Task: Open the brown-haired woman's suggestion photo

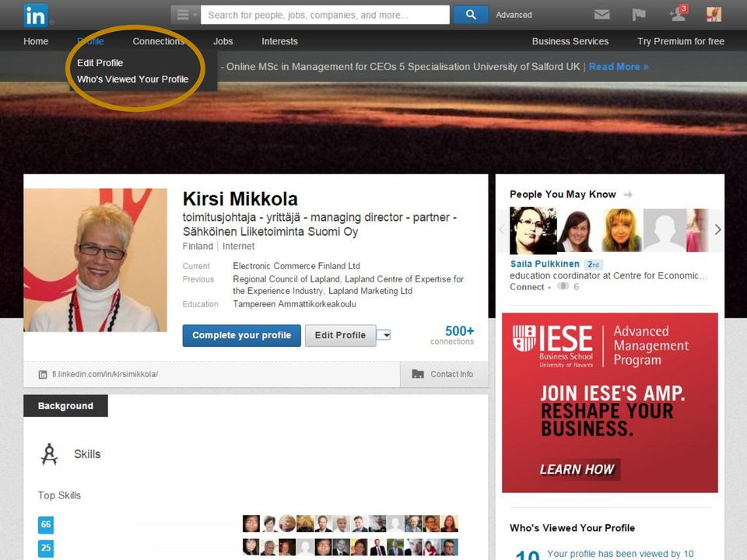Action: pos(576,230)
